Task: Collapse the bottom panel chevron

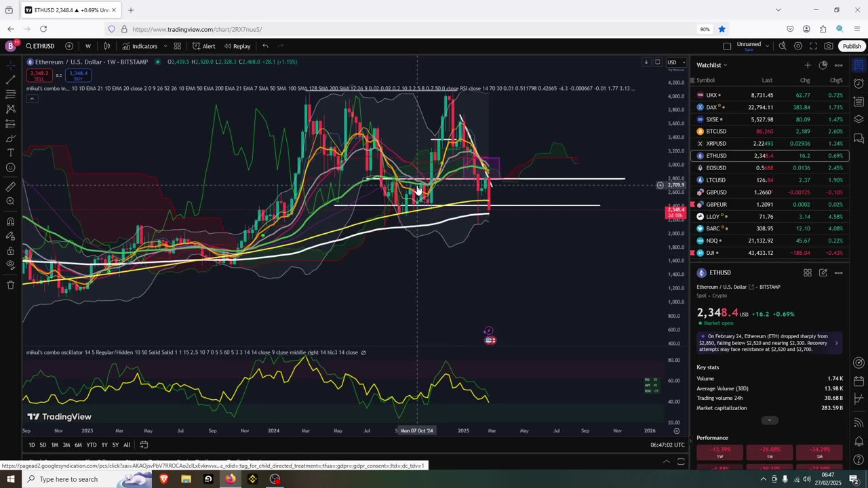Action: pos(666,462)
